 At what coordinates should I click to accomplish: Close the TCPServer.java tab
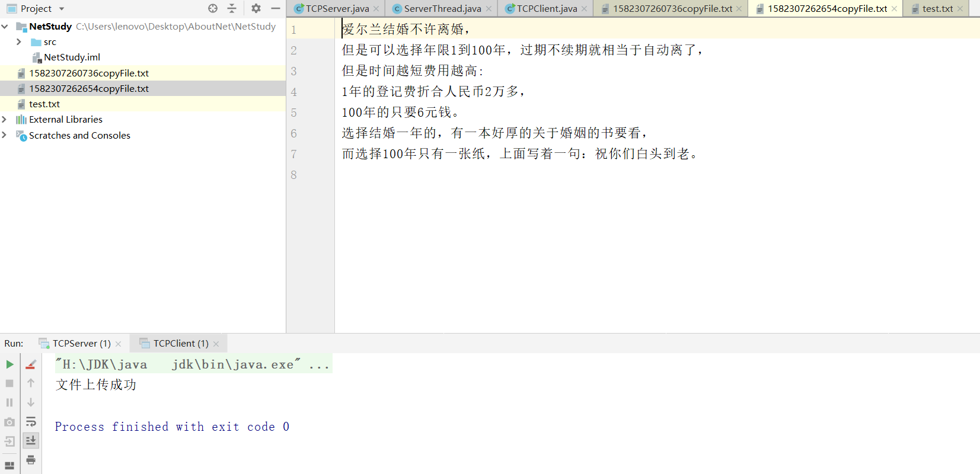pyautogui.click(x=376, y=9)
